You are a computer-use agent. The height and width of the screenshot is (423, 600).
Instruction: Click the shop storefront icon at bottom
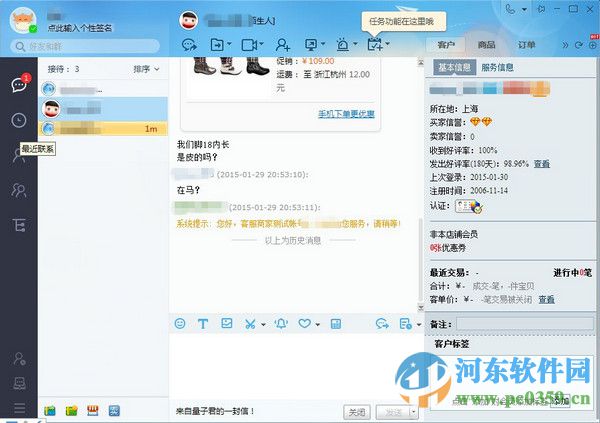(93, 411)
